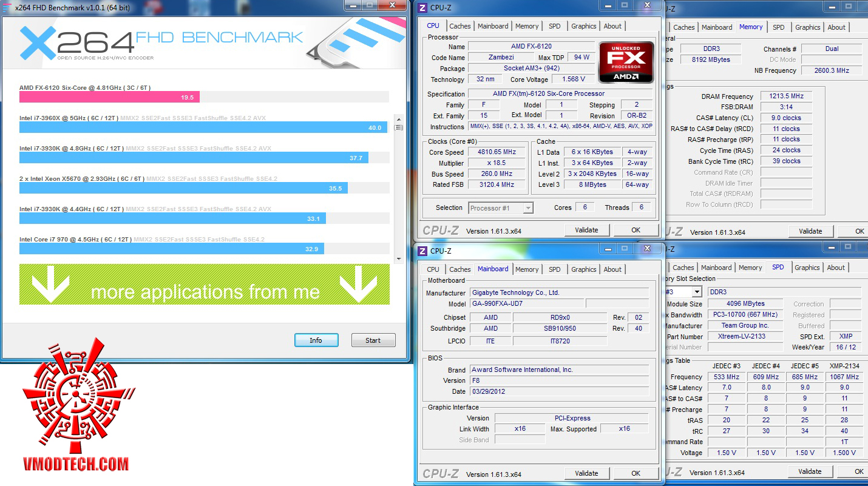Select the CPU tab in the CPU window

(433, 25)
